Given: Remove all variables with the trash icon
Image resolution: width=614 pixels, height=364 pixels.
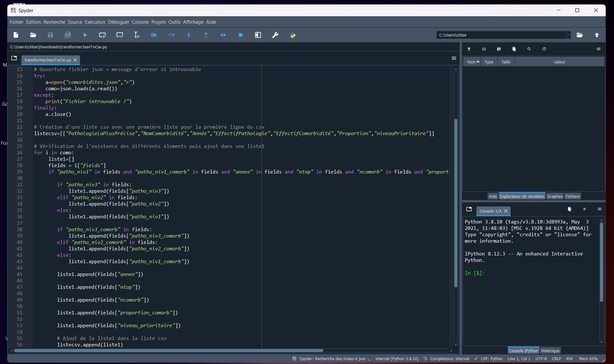Looking at the screenshot, I should (514, 49).
